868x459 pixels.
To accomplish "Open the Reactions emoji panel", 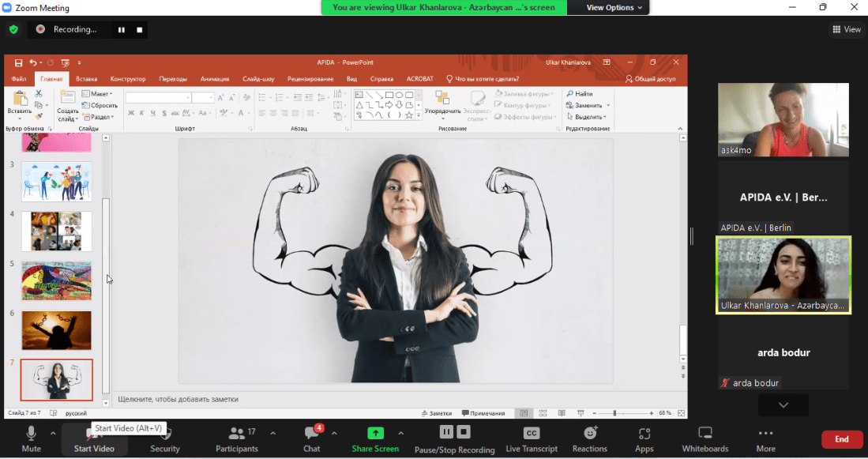I will [x=589, y=438].
